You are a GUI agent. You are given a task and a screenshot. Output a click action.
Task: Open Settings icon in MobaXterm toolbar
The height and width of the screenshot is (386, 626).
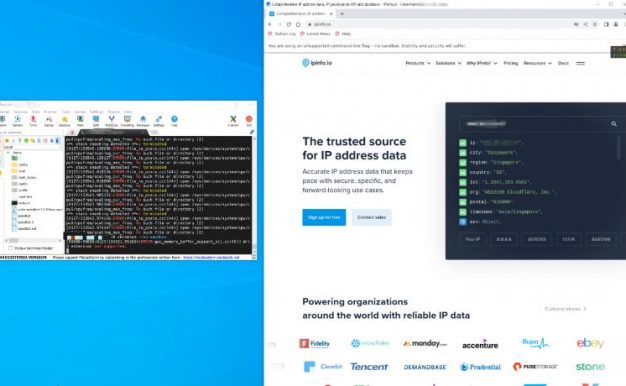[159, 121]
